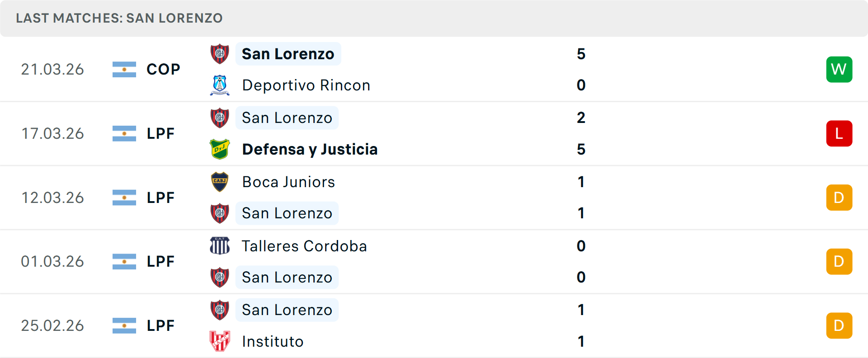Click the Last Matches: San Lorenzo header
Viewport: 868px width, 358px height.
[119, 18]
